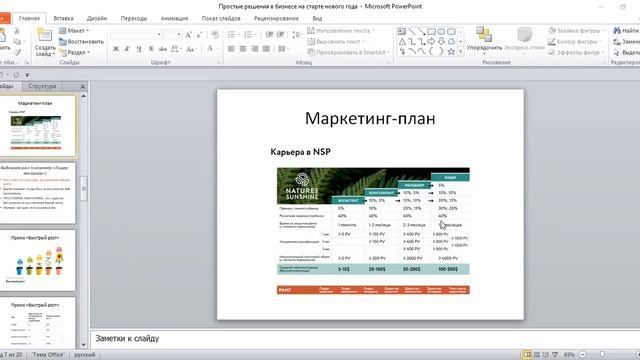This screenshot has width=640, height=360.
Task: Open the Макет layout dropdown
Action: point(74,31)
